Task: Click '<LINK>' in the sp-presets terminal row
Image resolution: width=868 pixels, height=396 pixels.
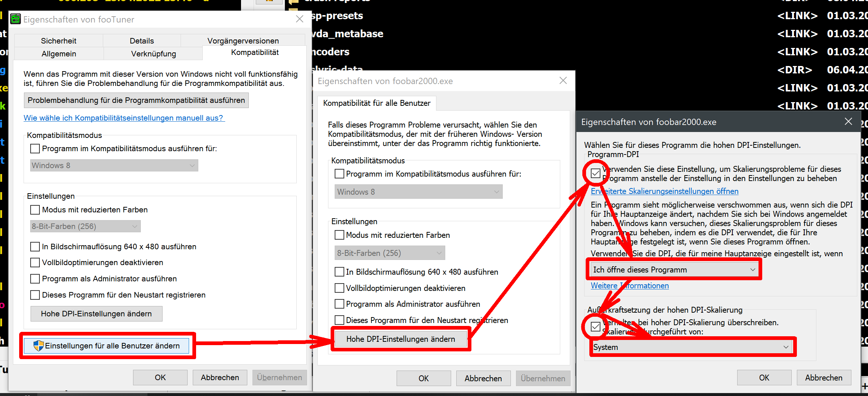Action: pyautogui.click(x=798, y=15)
